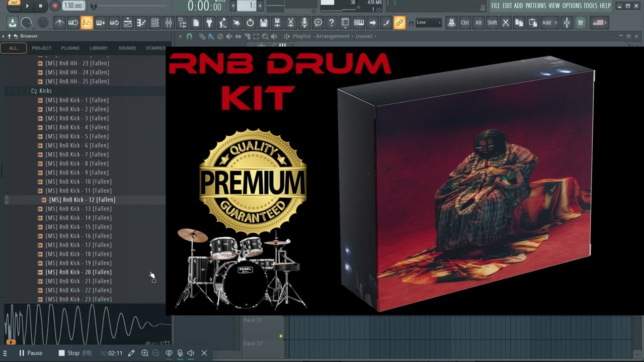The image size is (644, 362).
Task: Open the OPTIONS menu
Action: (x=572, y=6)
